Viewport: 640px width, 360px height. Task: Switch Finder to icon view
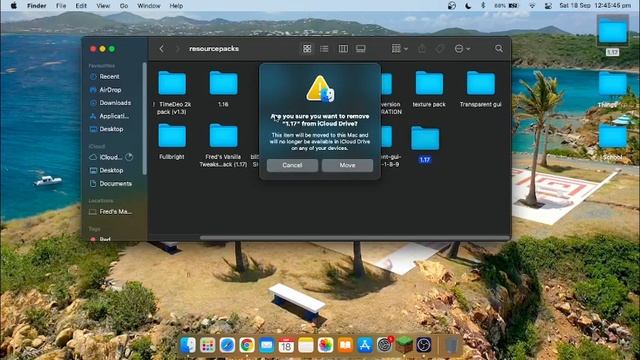click(307, 49)
